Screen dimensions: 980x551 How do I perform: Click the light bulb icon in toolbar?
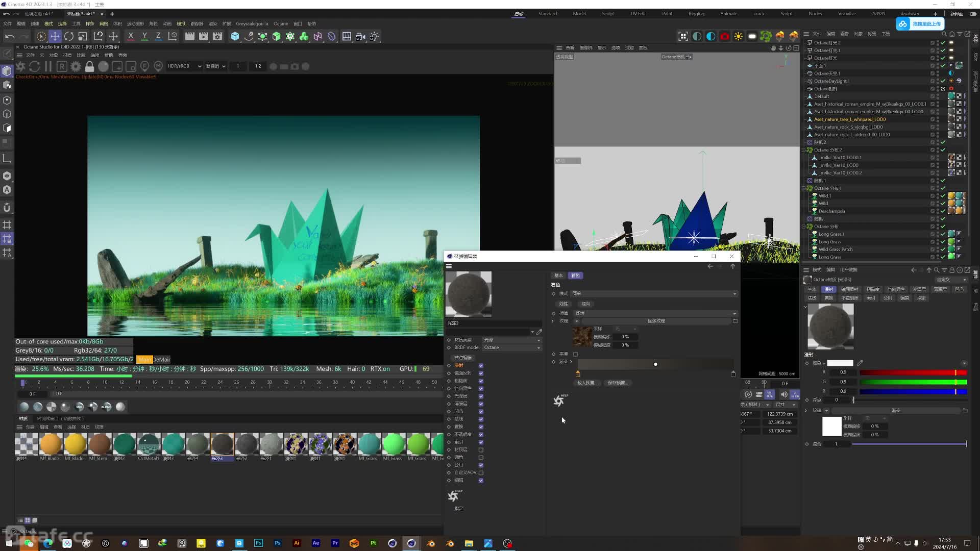(375, 36)
